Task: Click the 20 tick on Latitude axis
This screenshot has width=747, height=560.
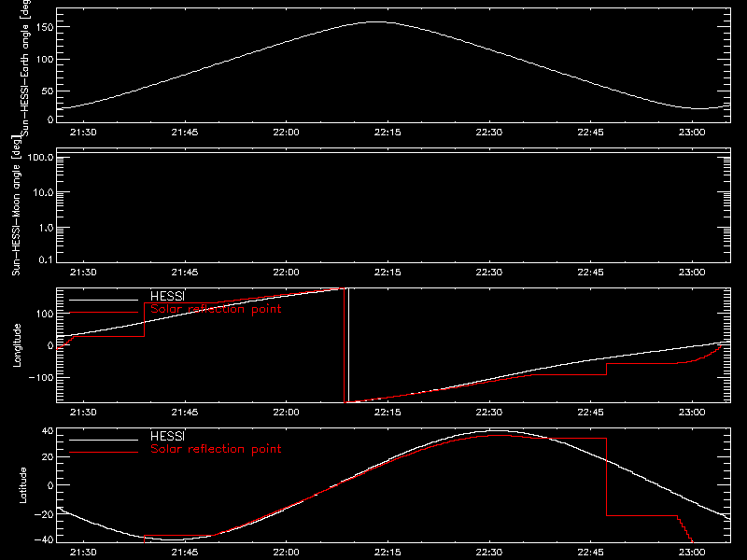Action: click(x=49, y=457)
